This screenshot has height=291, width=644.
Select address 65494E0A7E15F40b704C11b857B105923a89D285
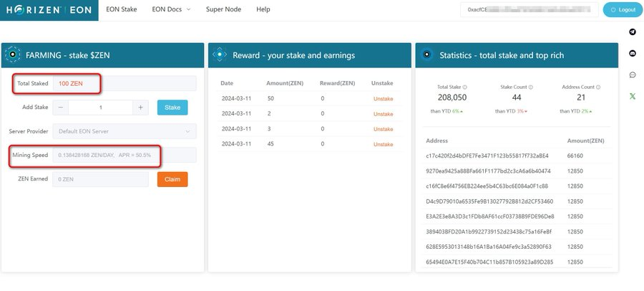click(489, 262)
